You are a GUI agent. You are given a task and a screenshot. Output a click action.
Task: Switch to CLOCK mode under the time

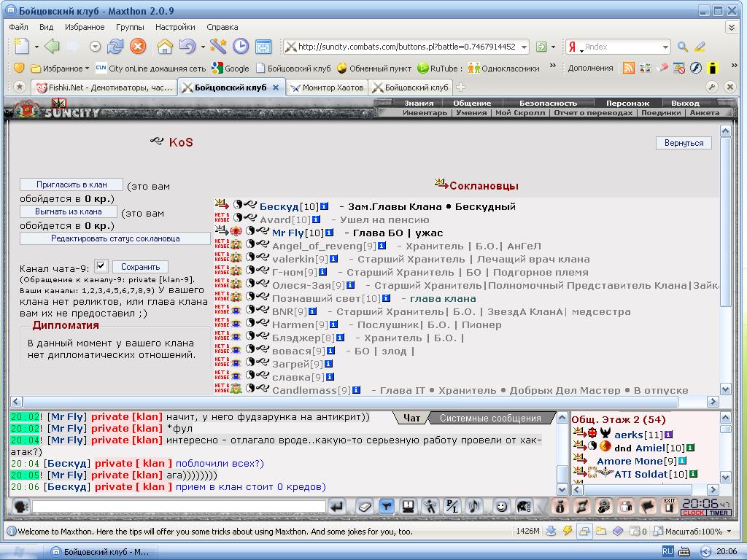tap(694, 513)
